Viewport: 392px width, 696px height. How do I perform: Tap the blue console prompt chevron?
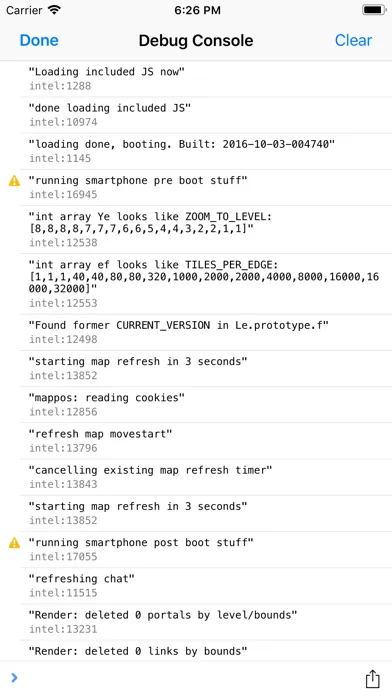pyautogui.click(x=14, y=677)
